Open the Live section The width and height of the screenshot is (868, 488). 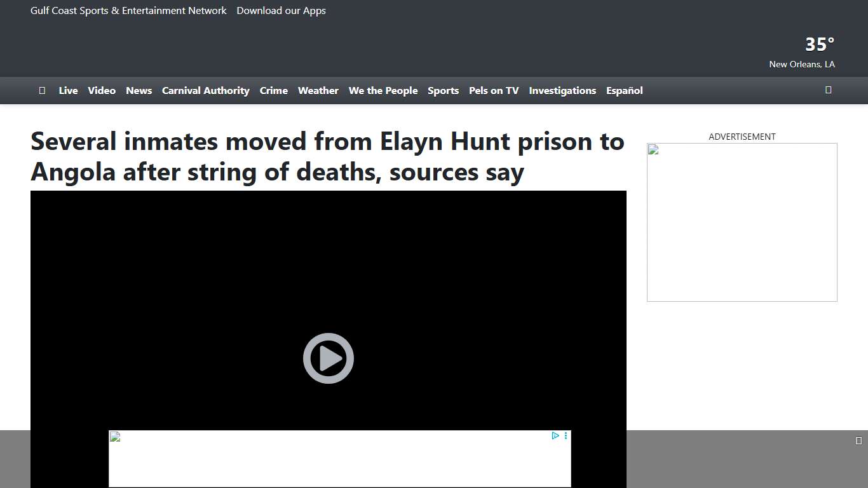[x=68, y=90]
